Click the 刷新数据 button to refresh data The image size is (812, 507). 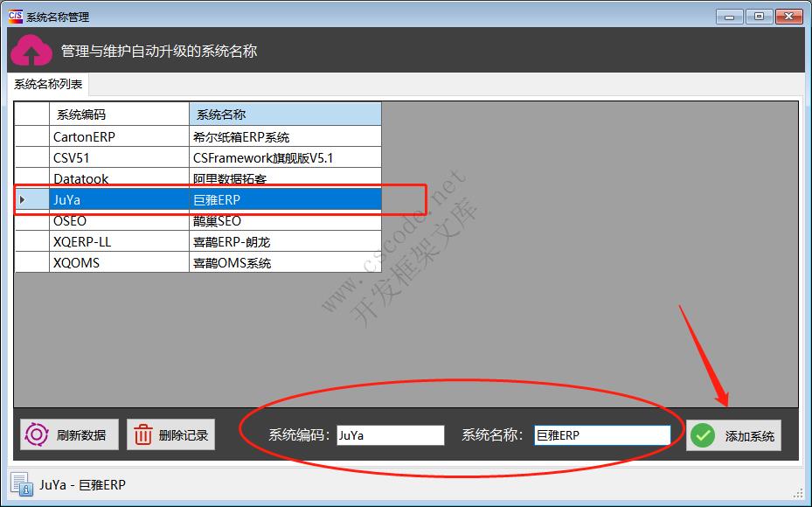click(68, 434)
